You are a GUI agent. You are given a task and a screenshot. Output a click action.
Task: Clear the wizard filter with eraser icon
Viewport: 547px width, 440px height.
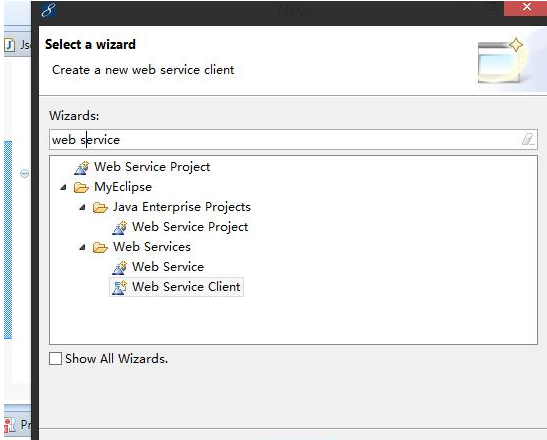coord(528,139)
